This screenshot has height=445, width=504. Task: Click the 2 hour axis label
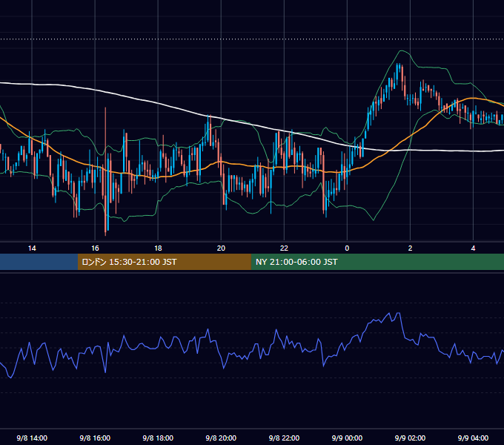410,248
